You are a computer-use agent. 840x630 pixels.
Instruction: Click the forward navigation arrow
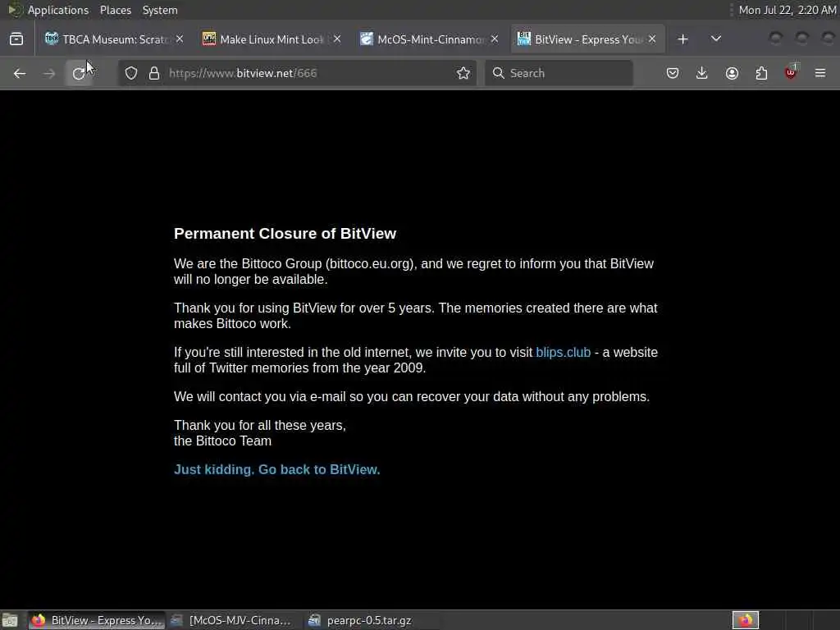(49, 73)
